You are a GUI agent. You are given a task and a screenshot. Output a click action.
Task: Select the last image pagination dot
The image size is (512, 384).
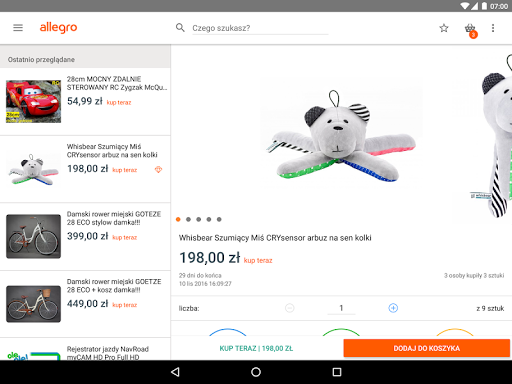pyautogui.click(x=219, y=219)
